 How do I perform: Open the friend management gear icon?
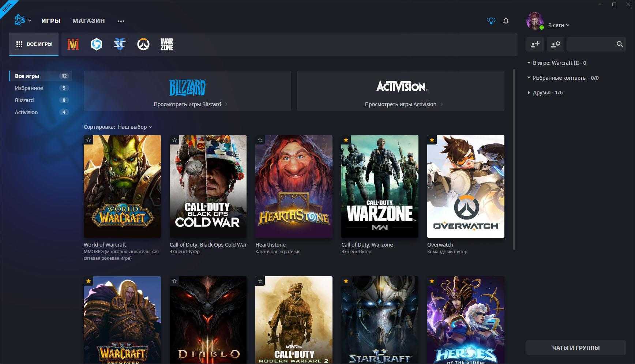tap(556, 44)
